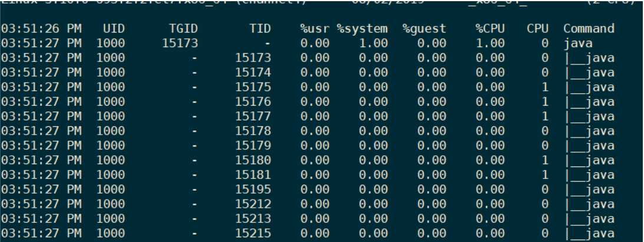Click the Command column header
The height and width of the screenshot is (242, 644).
tap(589, 28)
